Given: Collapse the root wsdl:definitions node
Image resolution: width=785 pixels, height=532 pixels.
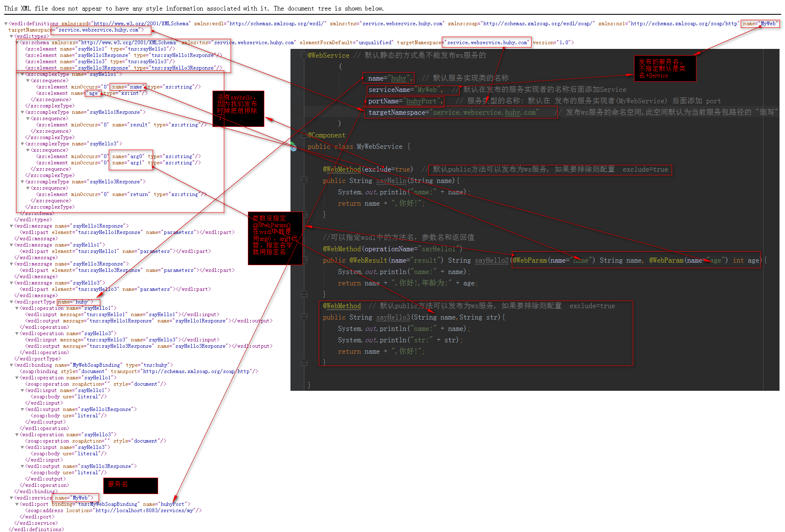Looking at the screenshot, I should 6,24.
